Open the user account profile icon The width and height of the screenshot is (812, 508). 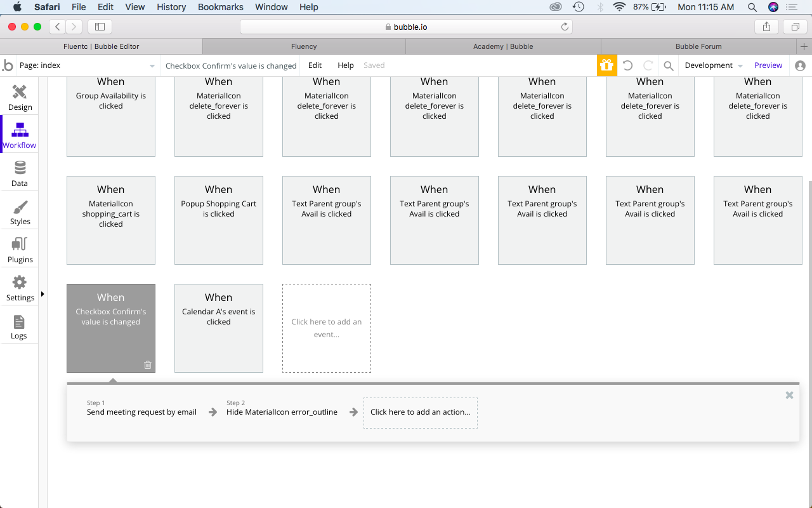[800, 65]
